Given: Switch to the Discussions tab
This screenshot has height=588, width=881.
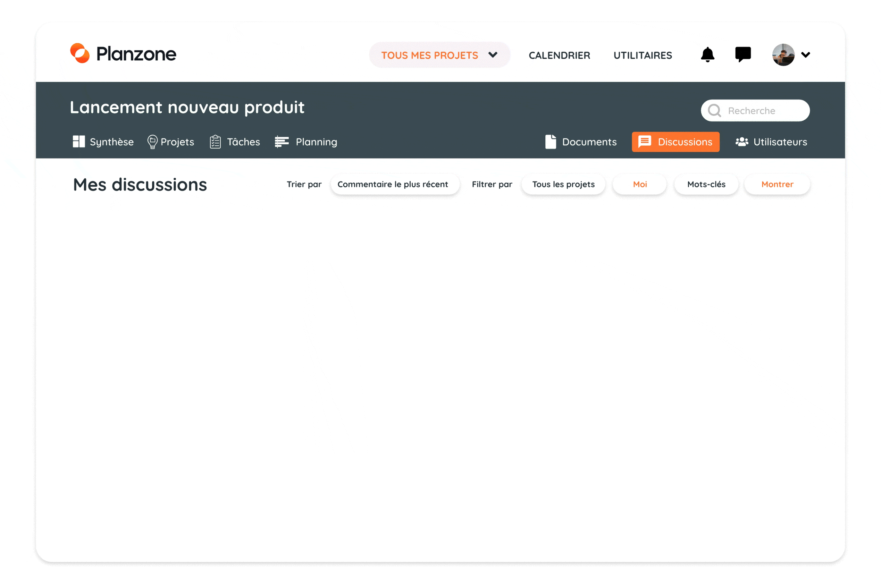Looking at the screenshot, I should (x=676, y=142).
